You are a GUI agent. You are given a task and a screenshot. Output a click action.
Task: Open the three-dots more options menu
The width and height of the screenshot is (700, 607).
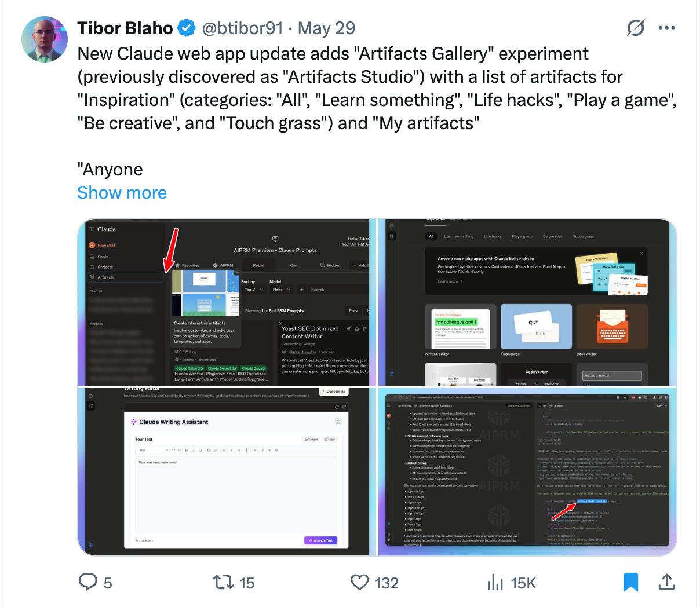pyautogui.click(x=667, y=27)
